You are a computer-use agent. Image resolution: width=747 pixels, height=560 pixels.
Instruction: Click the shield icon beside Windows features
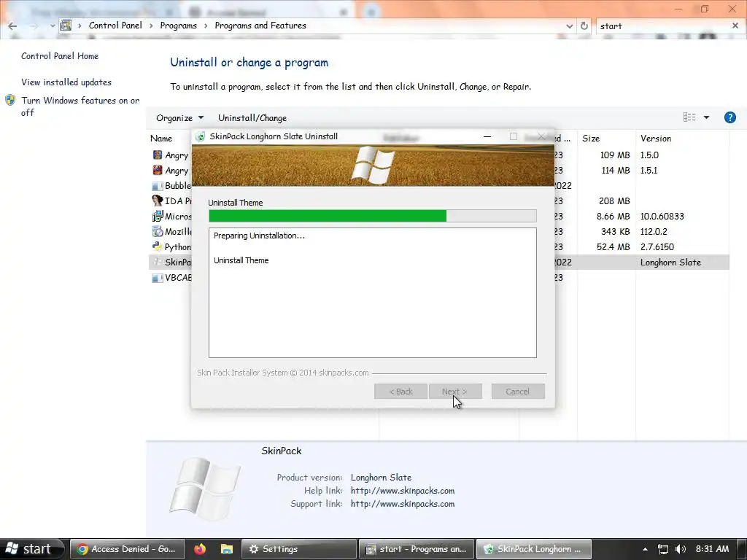[10, 100]
